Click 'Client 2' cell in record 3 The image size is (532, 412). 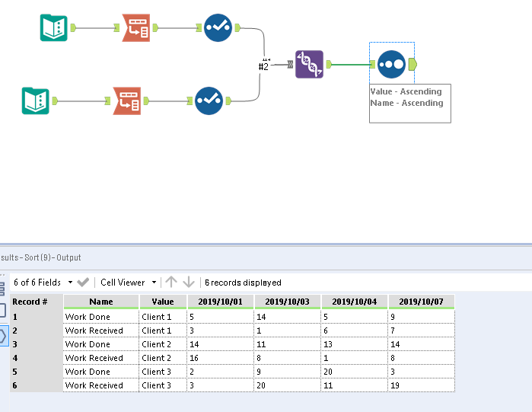click(x=163, y=344)
